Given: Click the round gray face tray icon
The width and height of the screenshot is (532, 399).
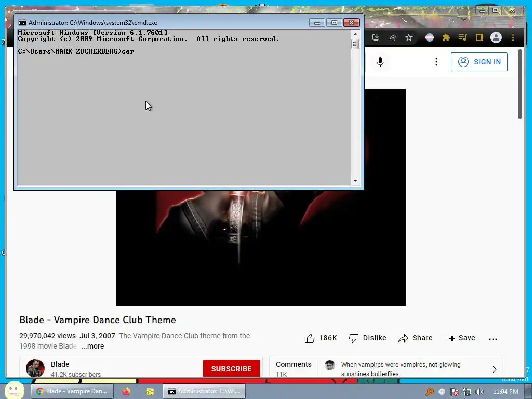Looking at the screenshot, I should pos(442,392).
